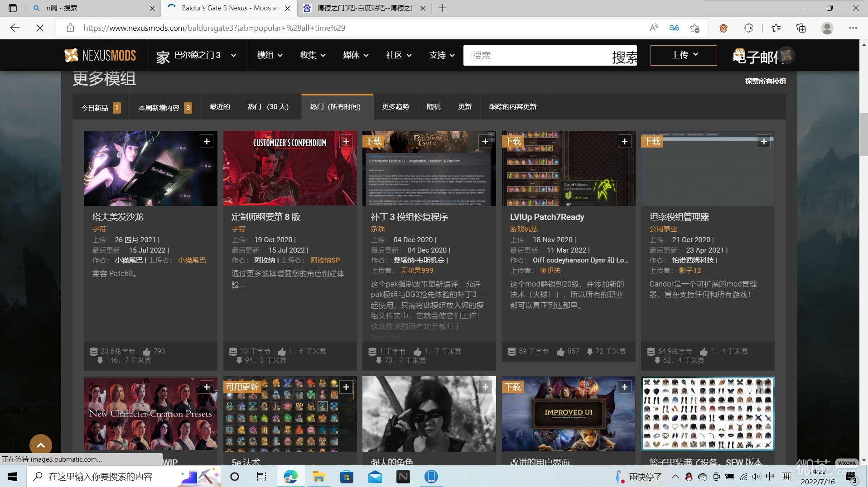
Task: Open browser settings three-dot menu
Action: [x=853, y=28]
